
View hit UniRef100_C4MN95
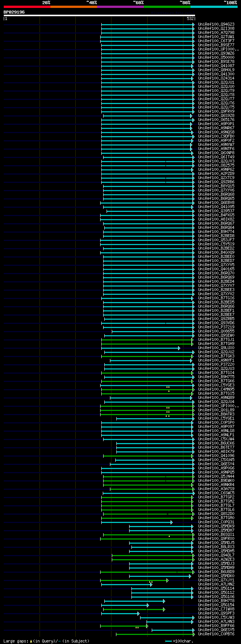216,389
